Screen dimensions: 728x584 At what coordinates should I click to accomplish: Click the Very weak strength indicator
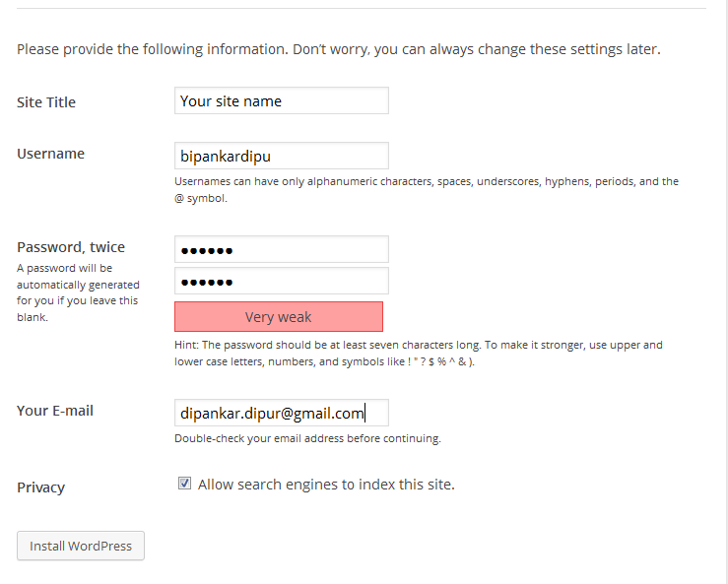click(x=279, y=316)
